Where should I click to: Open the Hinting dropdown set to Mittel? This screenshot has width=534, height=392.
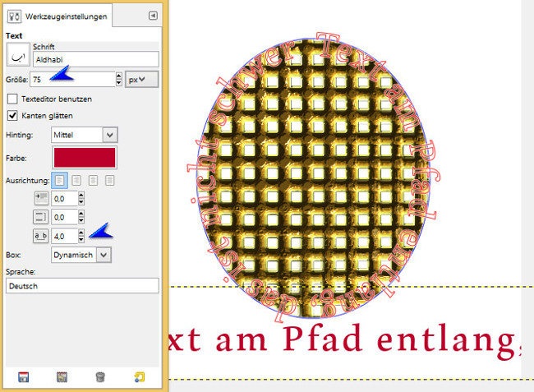pyautogui.click(x=85, y=135)
